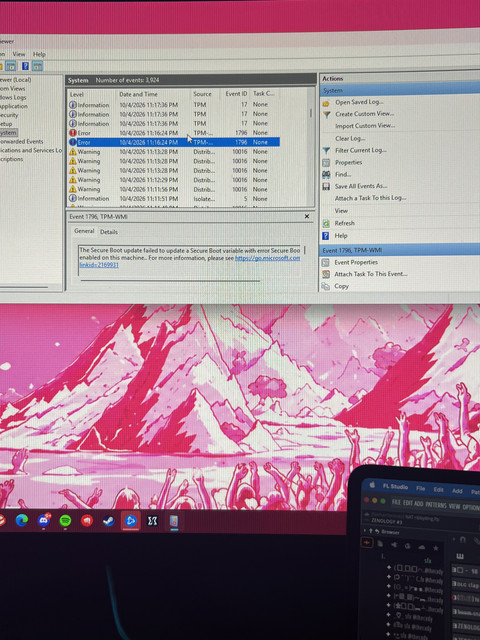Click the black-and-white taskbar app icon
Screen dimensions: 480x640
tap(152, 521)
